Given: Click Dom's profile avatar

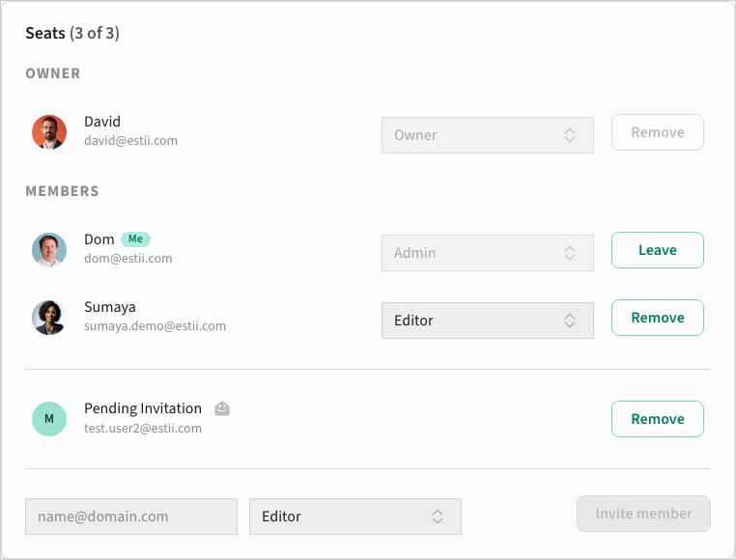Looking at the screenshot, I should click(x=49, y=250).
